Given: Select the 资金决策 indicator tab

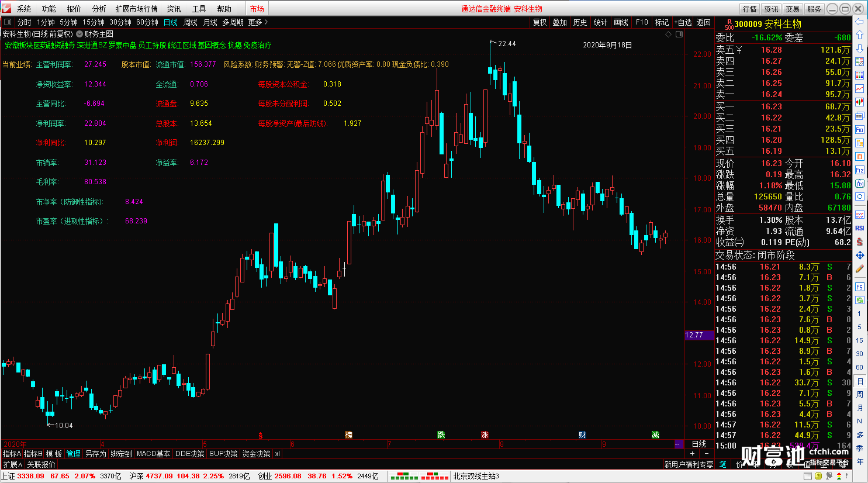Looking at the screenshot, I should click(x=257, y=454).
